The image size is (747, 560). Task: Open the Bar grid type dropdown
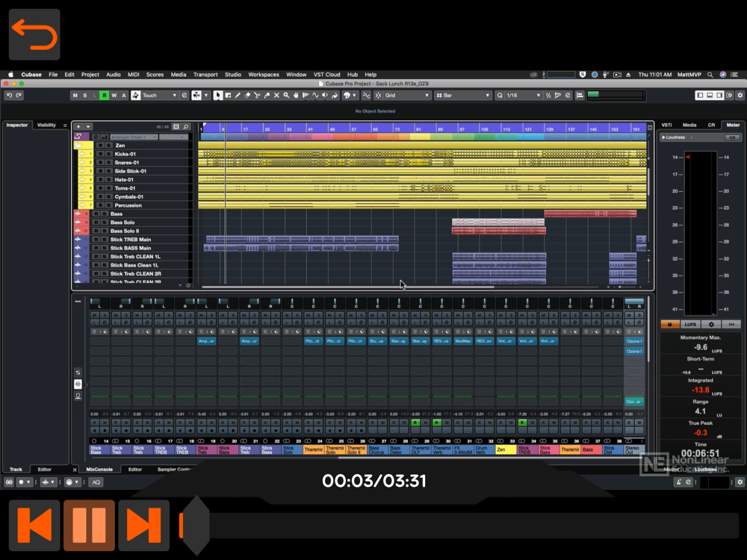[463, 96]
